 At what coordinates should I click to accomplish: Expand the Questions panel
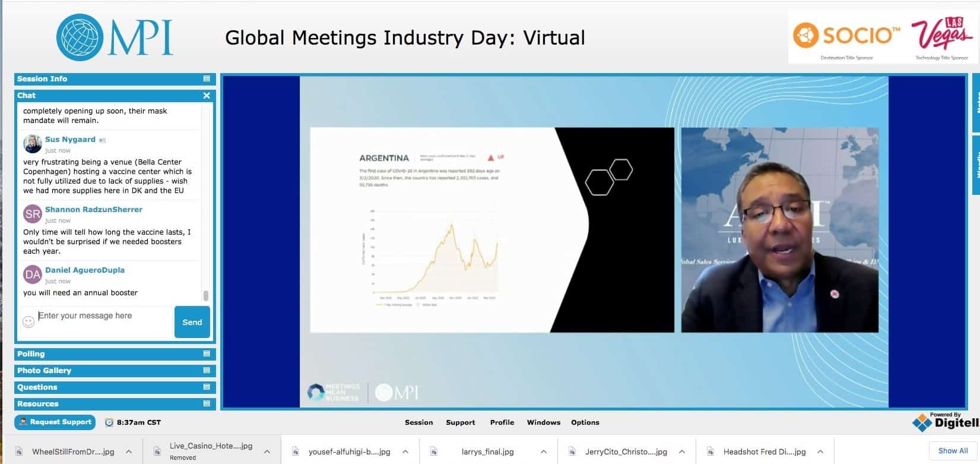coord(207,387)
